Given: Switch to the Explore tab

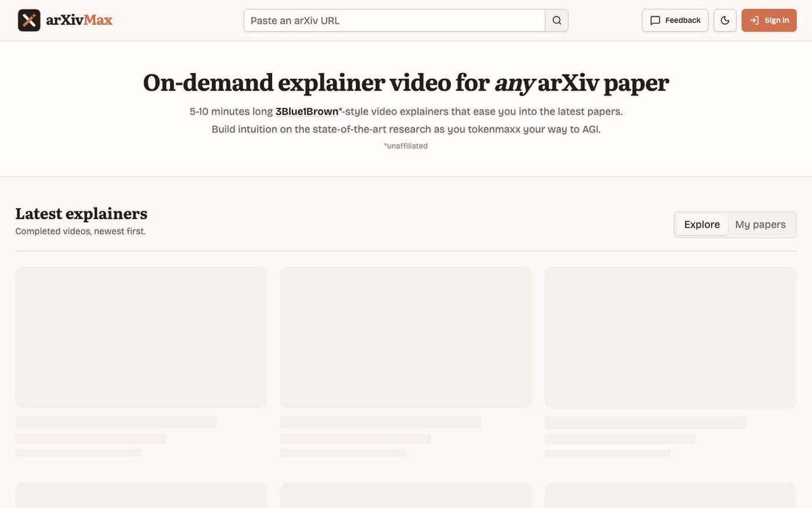Looking at the screenshot, I should (702, 225).
